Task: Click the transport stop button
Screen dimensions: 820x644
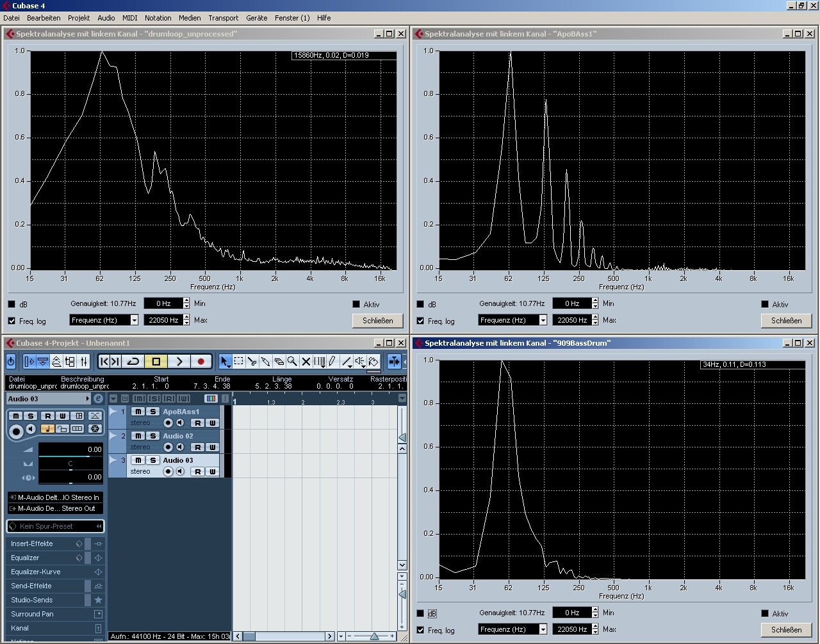Action: [x=156, y=362]
